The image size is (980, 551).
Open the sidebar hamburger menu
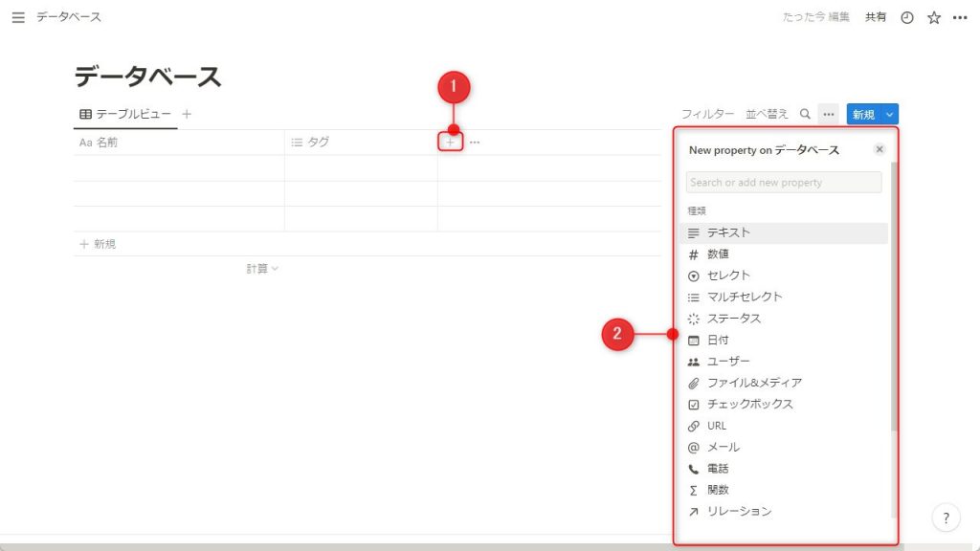(x=18, y=17)
